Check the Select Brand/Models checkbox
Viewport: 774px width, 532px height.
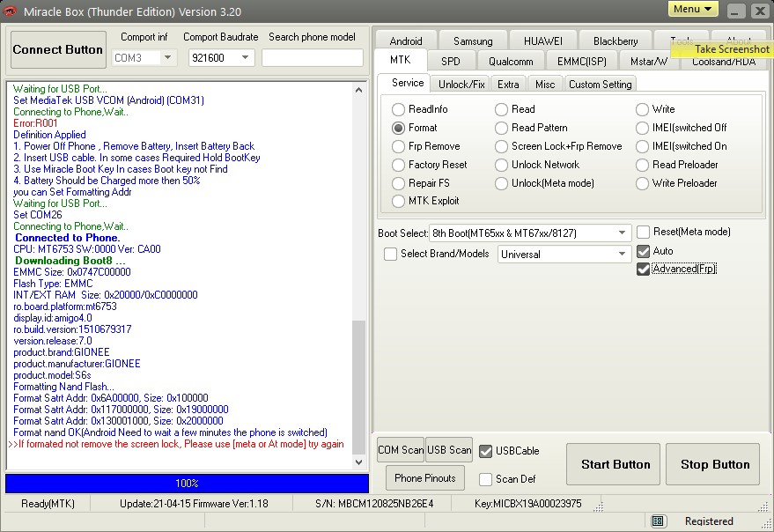(391, 254)
